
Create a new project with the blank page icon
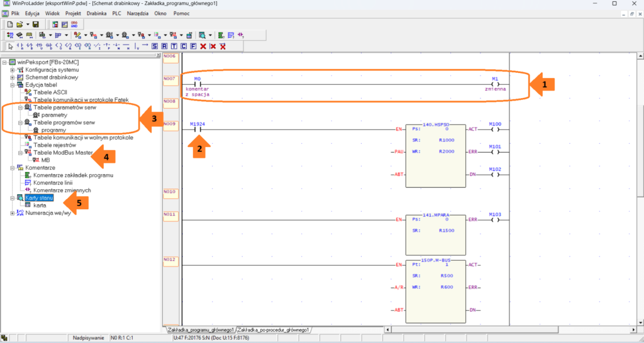(x=10, y=24)
